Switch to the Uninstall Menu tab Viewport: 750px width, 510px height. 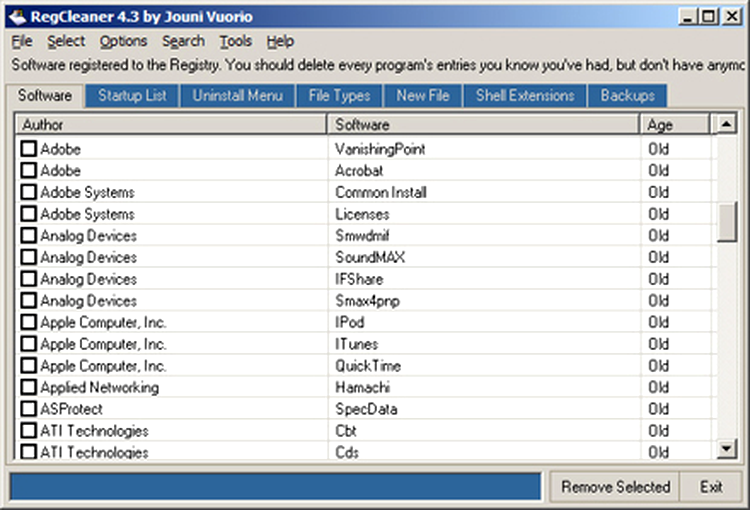coord(237,95)
